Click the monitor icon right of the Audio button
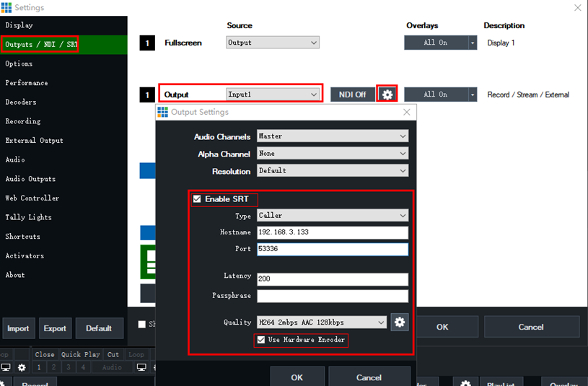588x386 pixels. pyautogui.click(x=141, y=367)
